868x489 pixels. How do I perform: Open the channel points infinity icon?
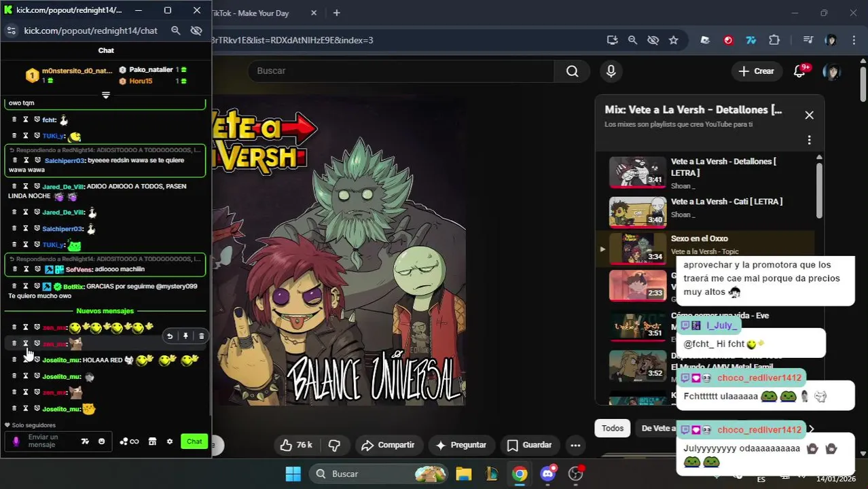click(129, 441)
